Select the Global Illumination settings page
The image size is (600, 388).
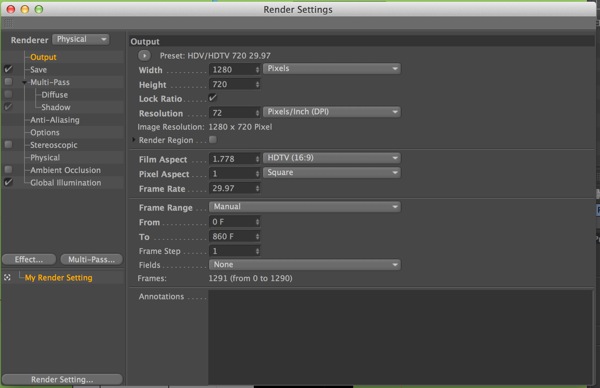66,183
